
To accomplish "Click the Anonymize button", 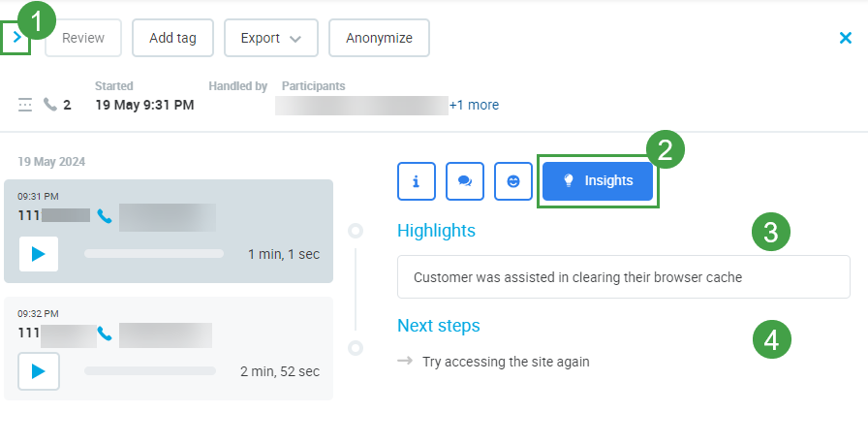I will click(379, 38).
